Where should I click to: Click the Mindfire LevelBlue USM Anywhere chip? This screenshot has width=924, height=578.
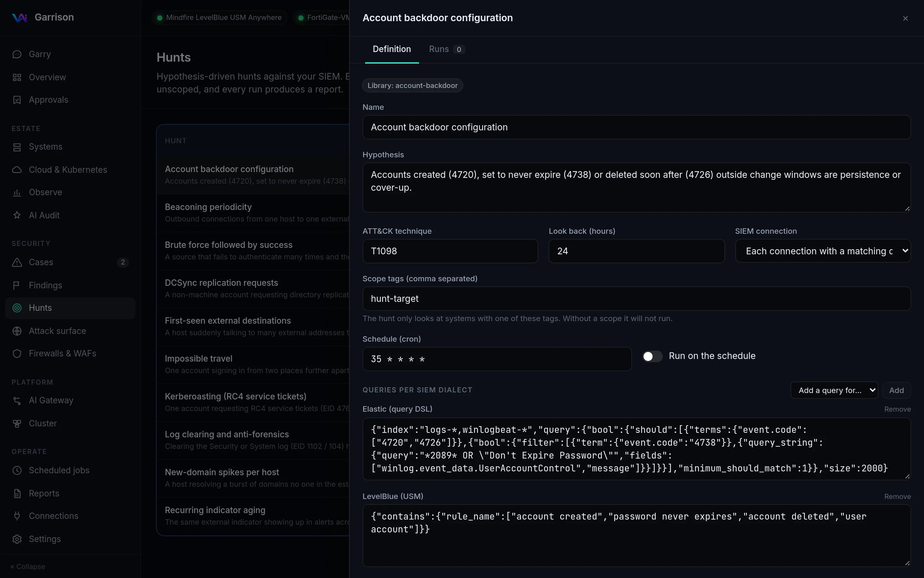click(x=219, y=18)
